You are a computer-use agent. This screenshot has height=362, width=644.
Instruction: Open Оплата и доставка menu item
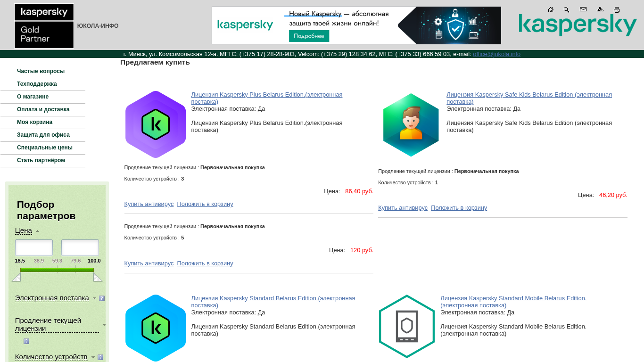43,109
